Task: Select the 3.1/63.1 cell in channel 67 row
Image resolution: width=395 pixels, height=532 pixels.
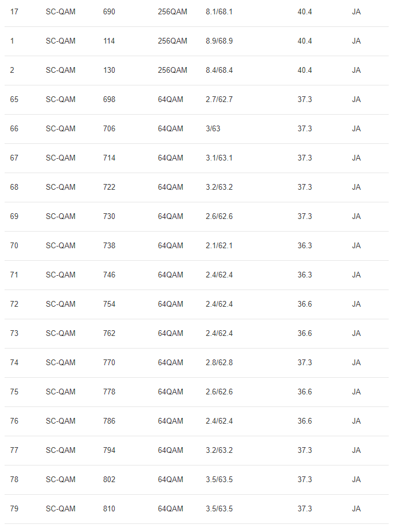Action: (x=219, y=158)
